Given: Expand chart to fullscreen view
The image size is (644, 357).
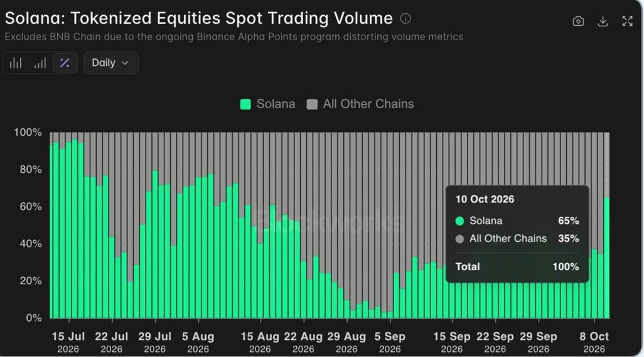Looking at the screenshot, I should pyautogui.click(x=627, y=21).
